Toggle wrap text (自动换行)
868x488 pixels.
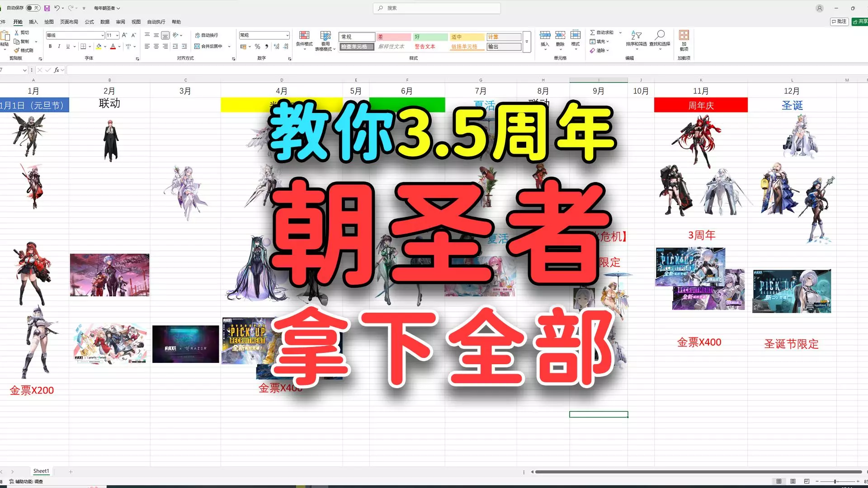(x=207, y=35)
